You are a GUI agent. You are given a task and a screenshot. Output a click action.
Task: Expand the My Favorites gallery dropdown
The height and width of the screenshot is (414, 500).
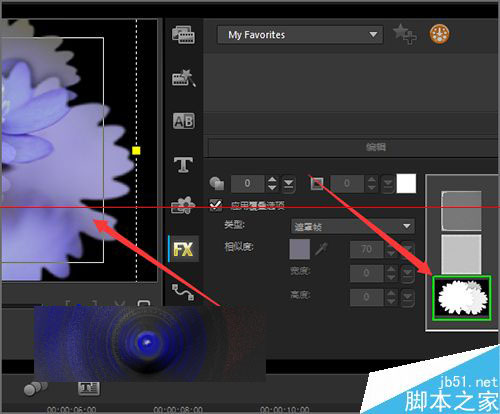point(373,35)
